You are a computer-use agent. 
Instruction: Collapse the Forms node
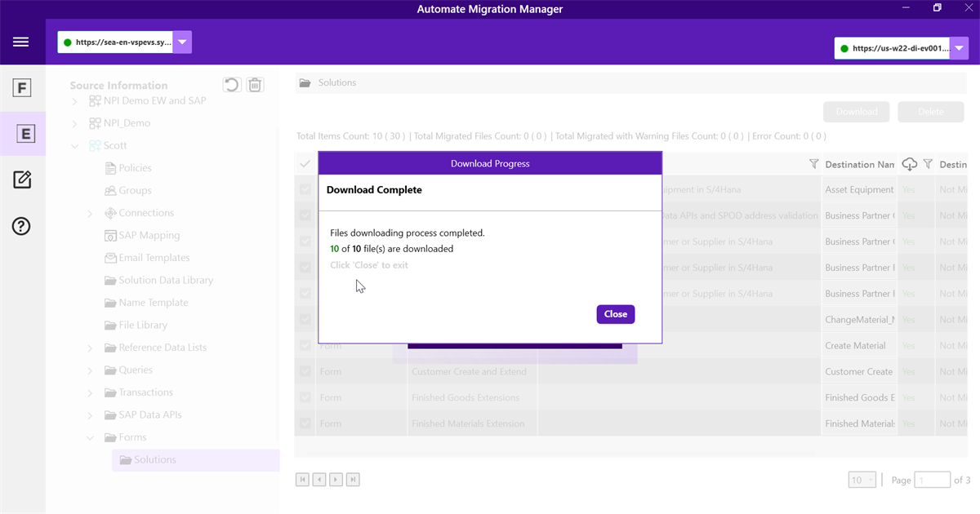pyautogui.click(x=90, y=438)
